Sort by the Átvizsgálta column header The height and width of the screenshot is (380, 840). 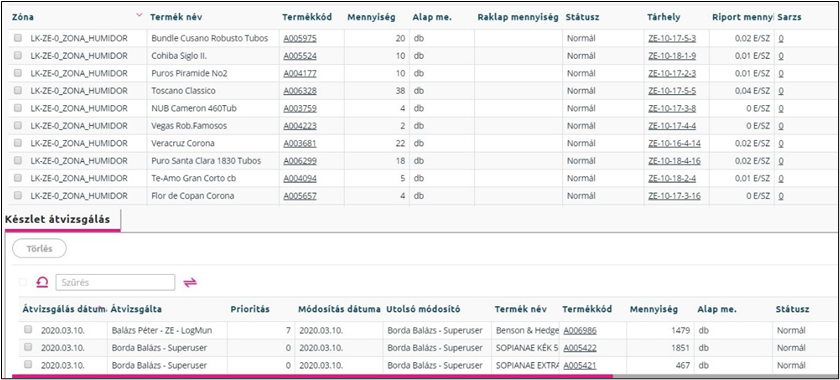(x=137, y=309)
